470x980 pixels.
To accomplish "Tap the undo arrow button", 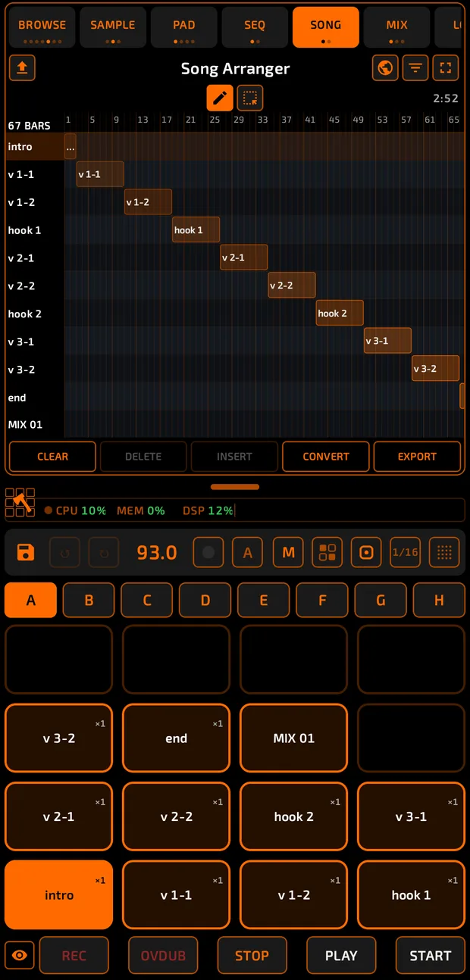I will click(64, 553).
